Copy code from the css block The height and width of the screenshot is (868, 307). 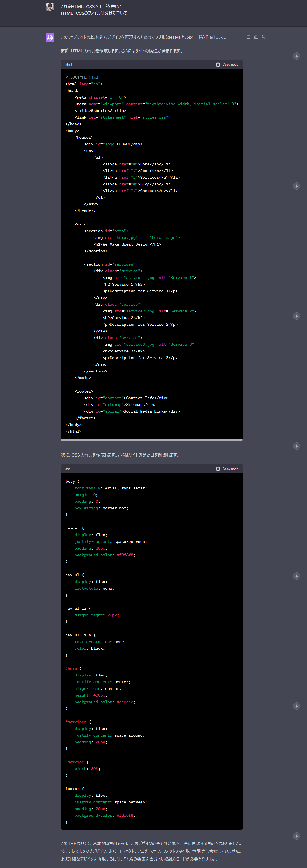click(x=227, y=469)
